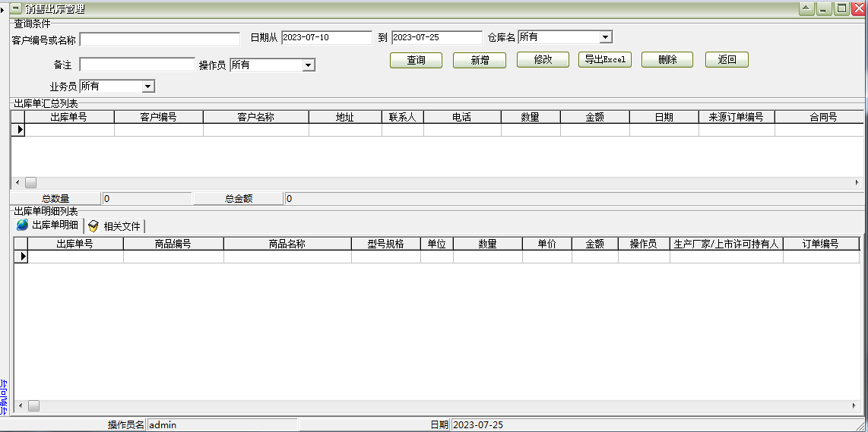
Task: Close the 销售出库管理 window
Action: [859, 9]
